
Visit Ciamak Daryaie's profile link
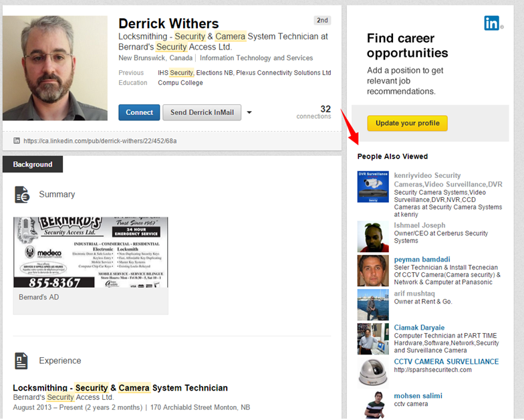pyautogui.click(x=419, y=327)
